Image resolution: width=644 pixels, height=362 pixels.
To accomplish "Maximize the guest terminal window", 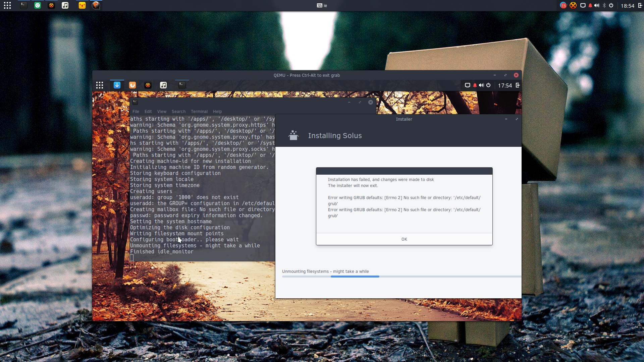I will coord(360,102).
